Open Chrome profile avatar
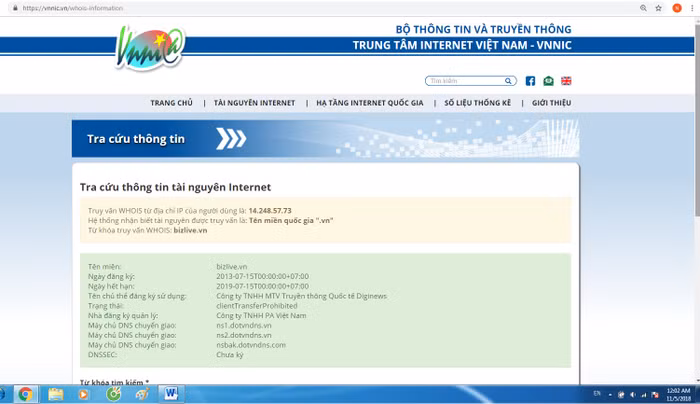 point(676,7)
